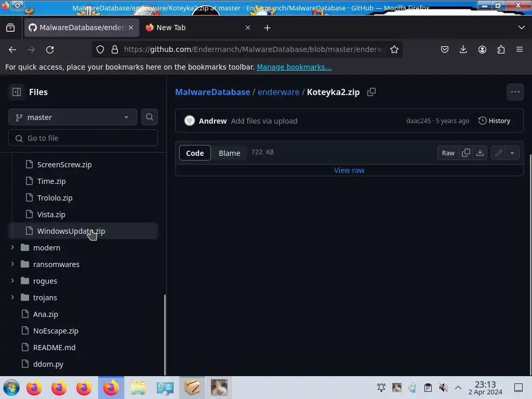The height and width of the screenshot is (399, 532).
Task: Open the Firefox account icon
Action: point(482,49)
